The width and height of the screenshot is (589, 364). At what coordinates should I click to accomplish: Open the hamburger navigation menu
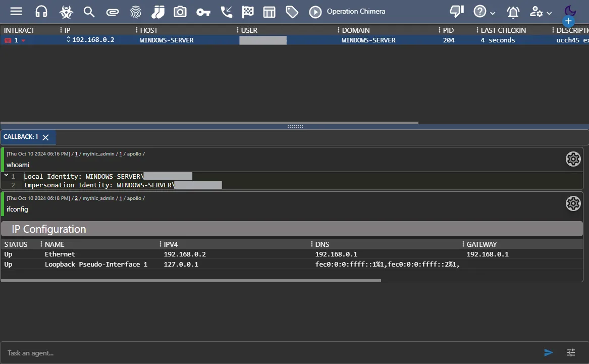16,12
